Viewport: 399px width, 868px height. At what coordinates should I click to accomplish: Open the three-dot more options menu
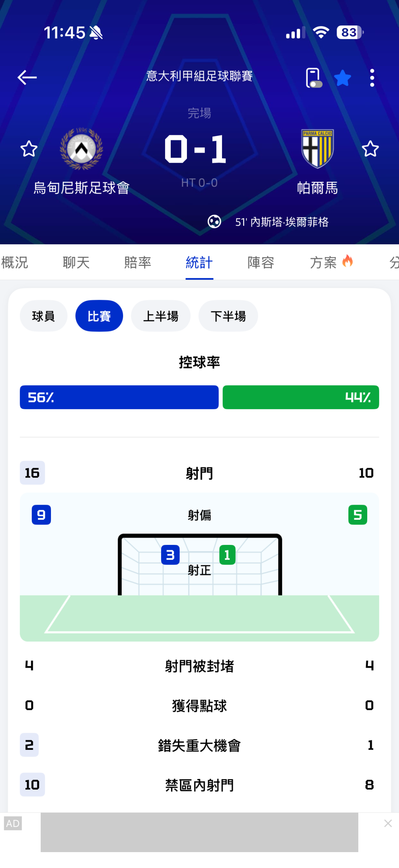click(x=372, y=78)
